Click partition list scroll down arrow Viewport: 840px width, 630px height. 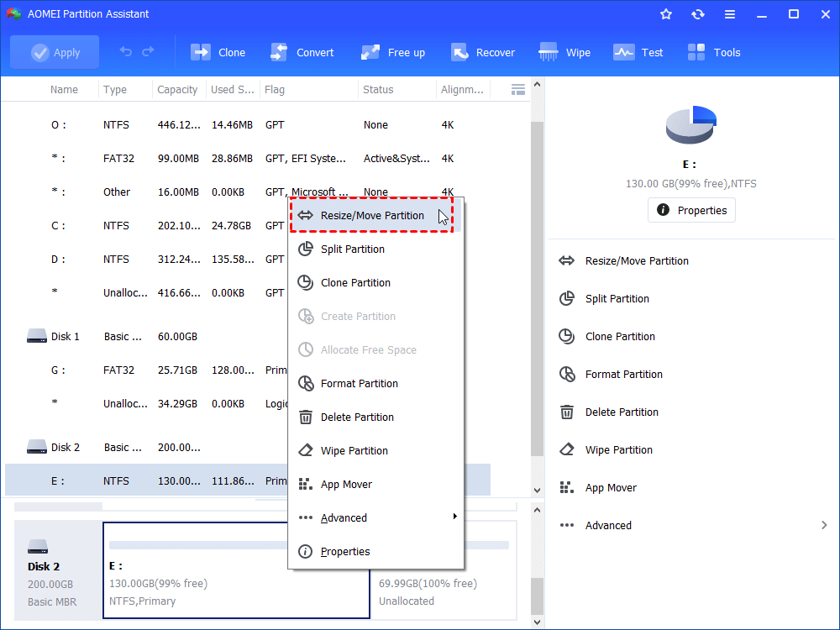click(537, 490)
